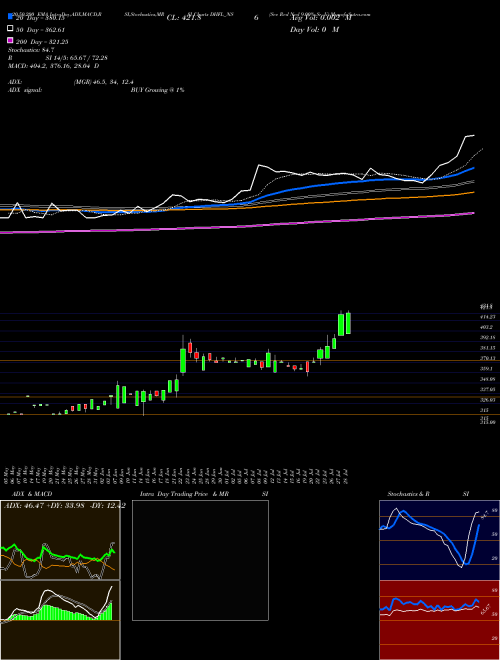Click the blue 20 Day legend swatch
The image size is (500, 660).
pyautogui.click(x=10, y=17)
